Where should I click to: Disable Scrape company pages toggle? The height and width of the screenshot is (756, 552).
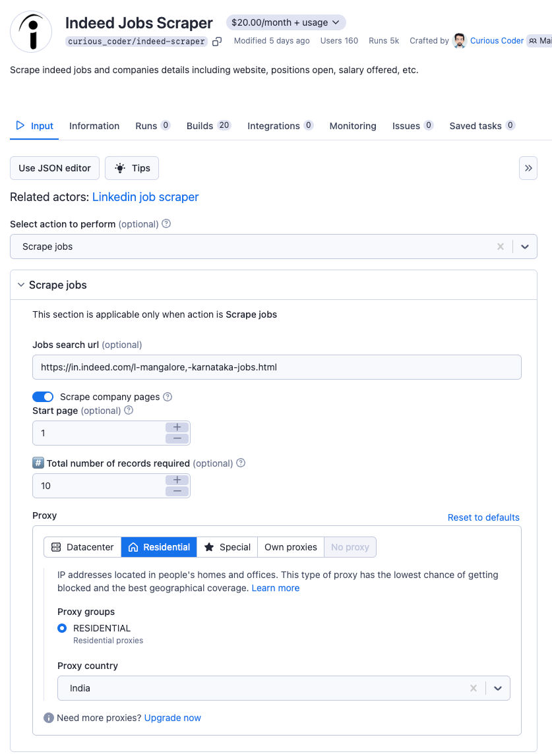coord(43,397)
